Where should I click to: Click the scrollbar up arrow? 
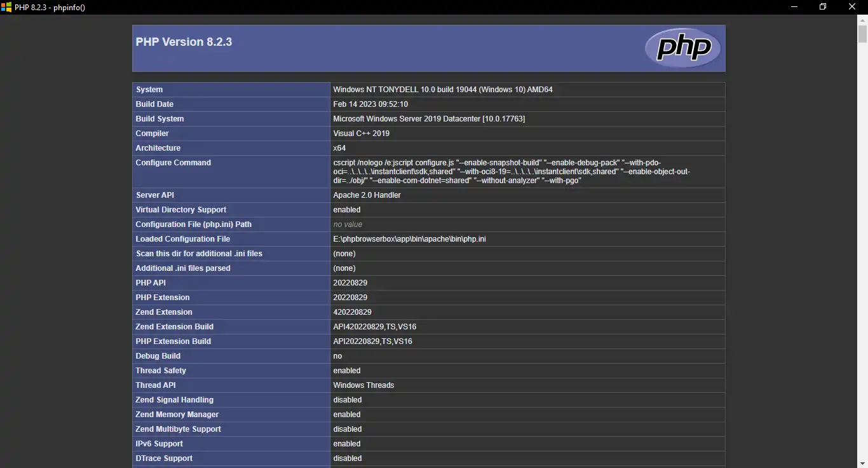862,20
